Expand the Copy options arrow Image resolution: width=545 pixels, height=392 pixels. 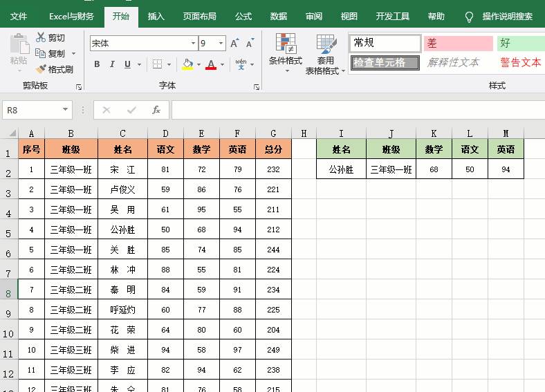[73, 53]
